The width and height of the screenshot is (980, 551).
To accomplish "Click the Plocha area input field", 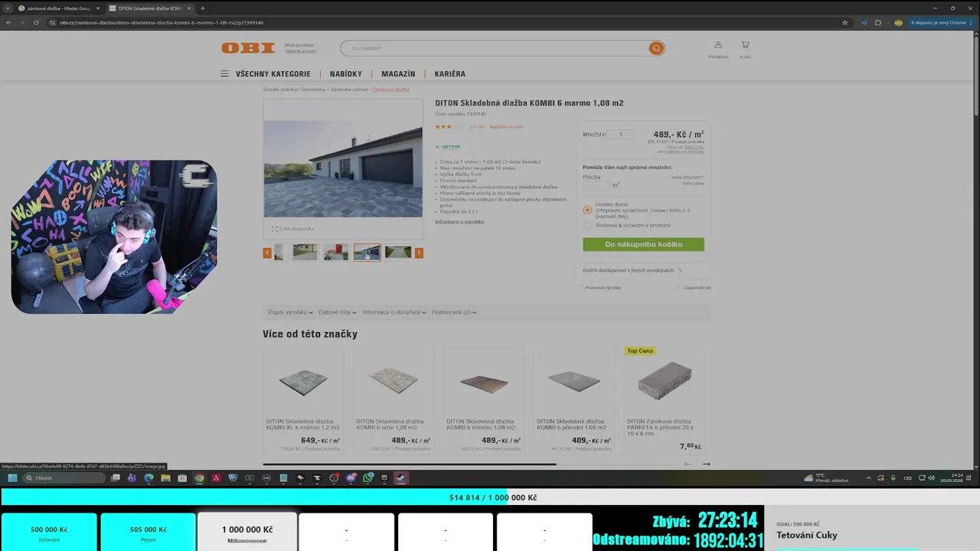I will (596, 184).
